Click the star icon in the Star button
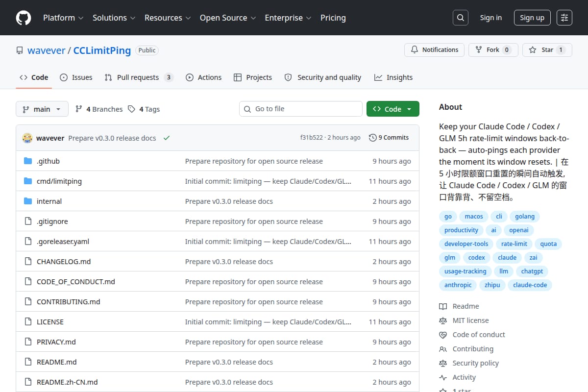588x392 pixels. click(x=533, y=50)
